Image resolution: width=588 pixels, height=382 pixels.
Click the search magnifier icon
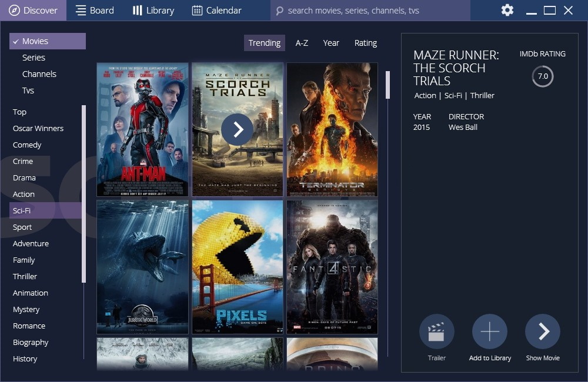pyautogui.click(x=279, y=11)
